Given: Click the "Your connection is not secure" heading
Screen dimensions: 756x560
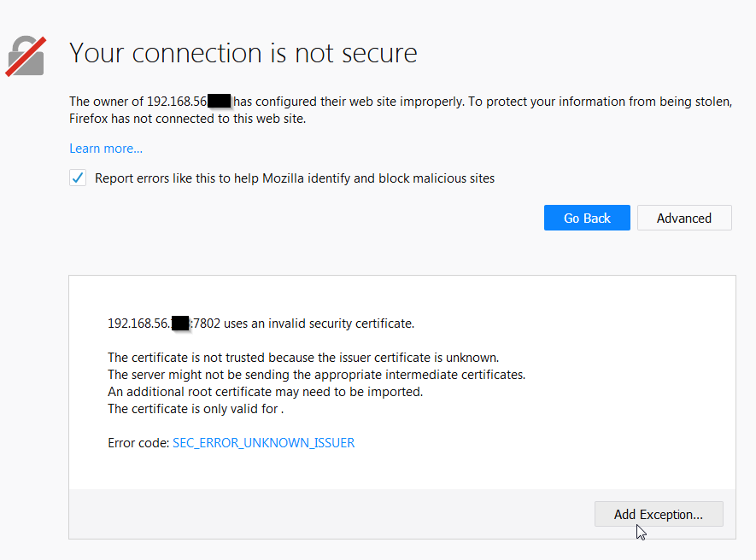Looking at the screenshot, I should [243, 53].
